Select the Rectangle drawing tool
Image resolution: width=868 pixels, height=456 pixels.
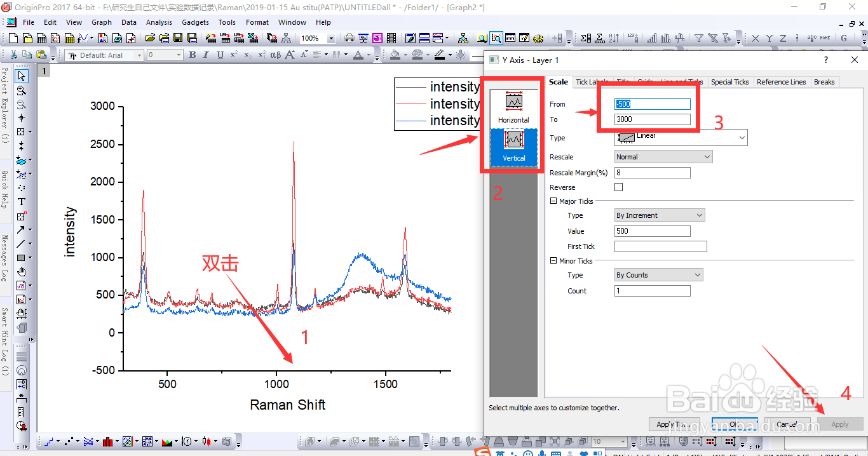[x=22, y=257]
